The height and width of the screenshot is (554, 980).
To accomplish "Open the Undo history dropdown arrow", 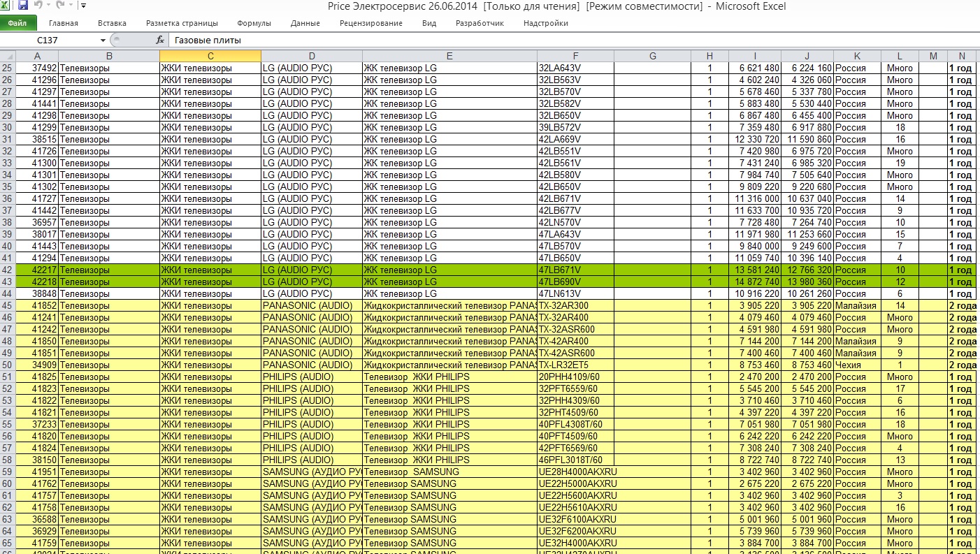I will (x=49, y=6).
